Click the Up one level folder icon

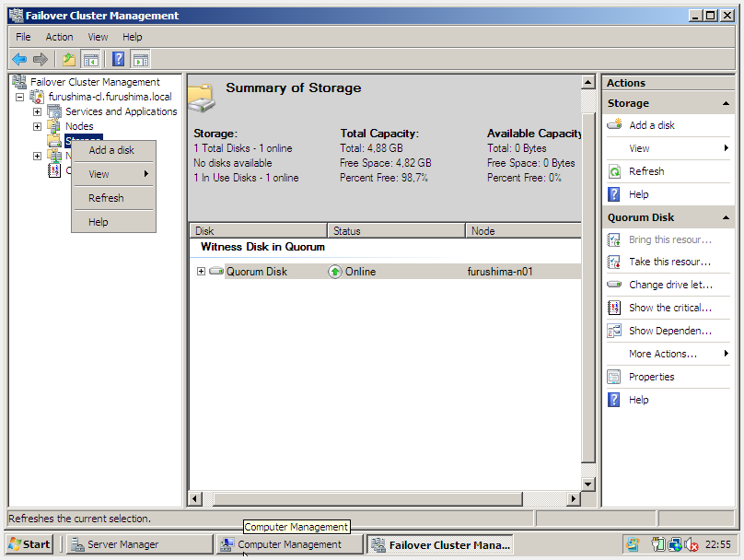click(69, 59)
